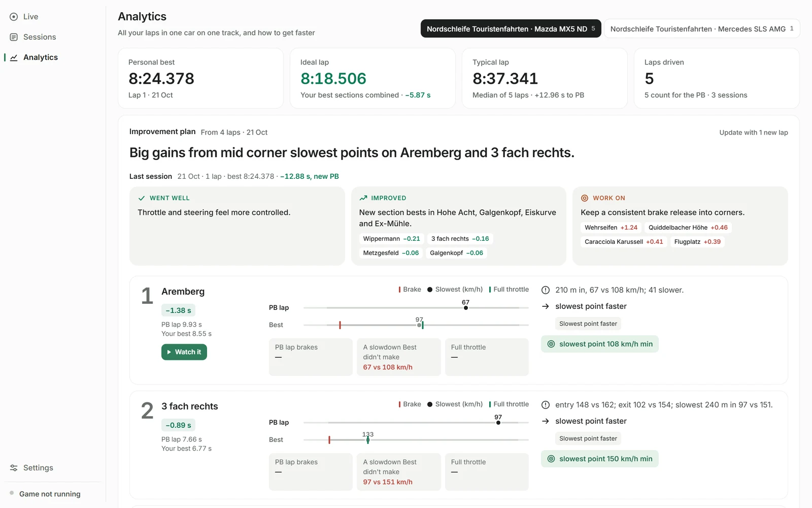Watch the Aremberg replay
The height and width of the screenshot is (508, 812).
pos(184,352)
